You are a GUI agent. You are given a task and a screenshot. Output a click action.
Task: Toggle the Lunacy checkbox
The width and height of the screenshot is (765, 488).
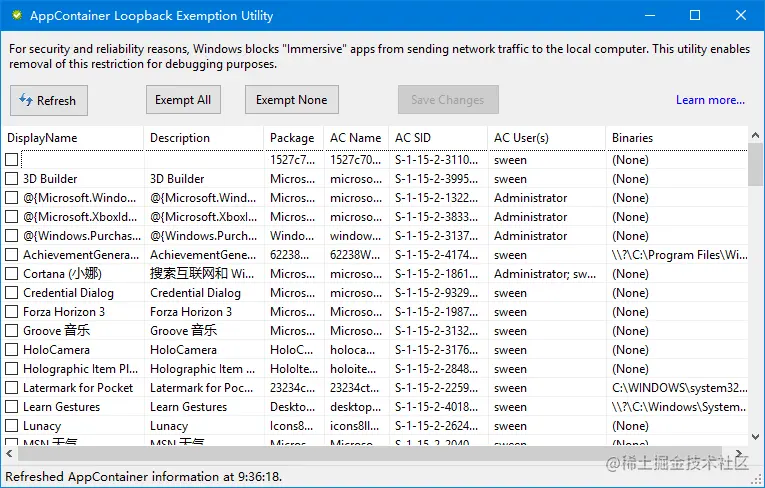click(12, 426)
